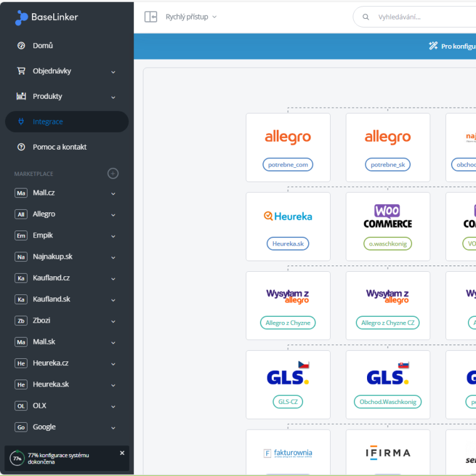Expand the Zbozi chevron
Image resolution: width=476 pixels, height=476 pixels.
pos(113,321)
